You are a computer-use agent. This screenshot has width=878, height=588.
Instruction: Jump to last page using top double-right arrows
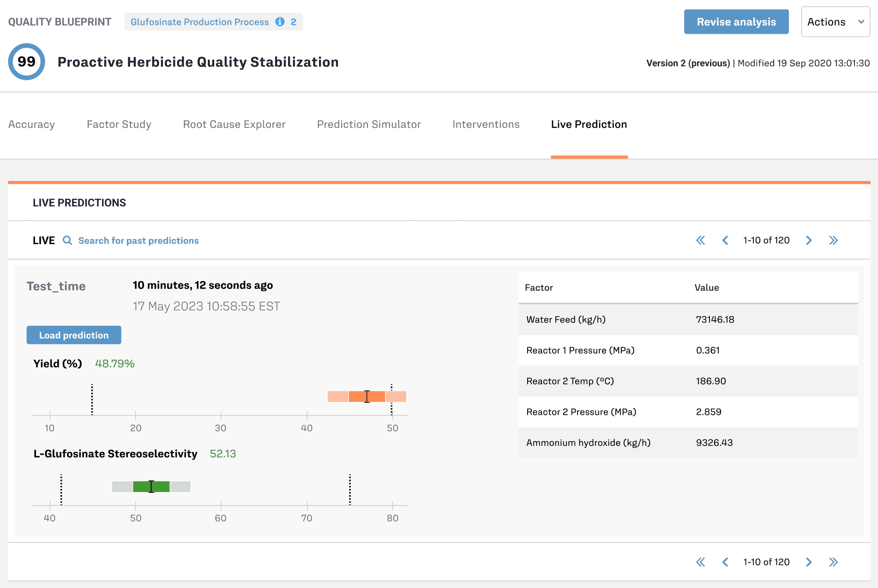[833, 240]
